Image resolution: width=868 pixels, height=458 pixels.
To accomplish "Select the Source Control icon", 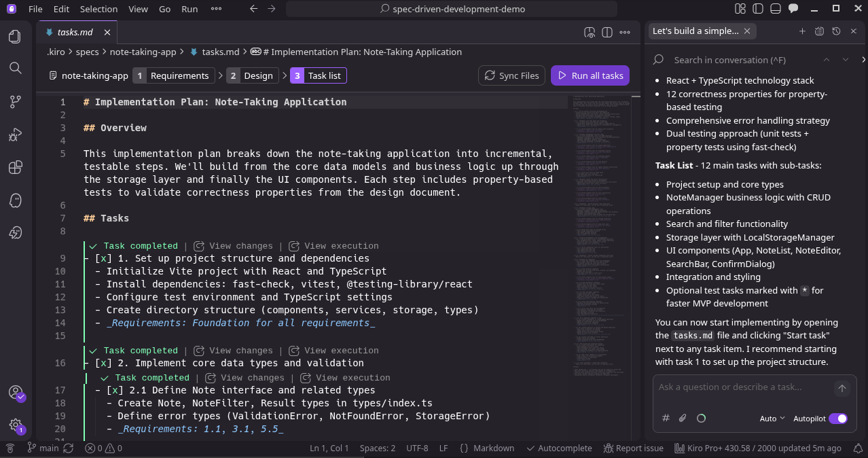I will pos(14,101).
